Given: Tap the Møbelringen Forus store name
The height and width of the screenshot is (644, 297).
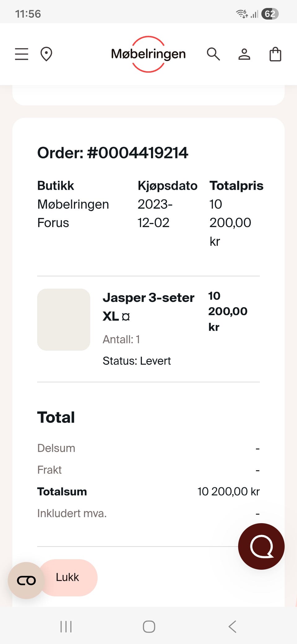Looking at the screenshot, I should (x=73, y=213).
